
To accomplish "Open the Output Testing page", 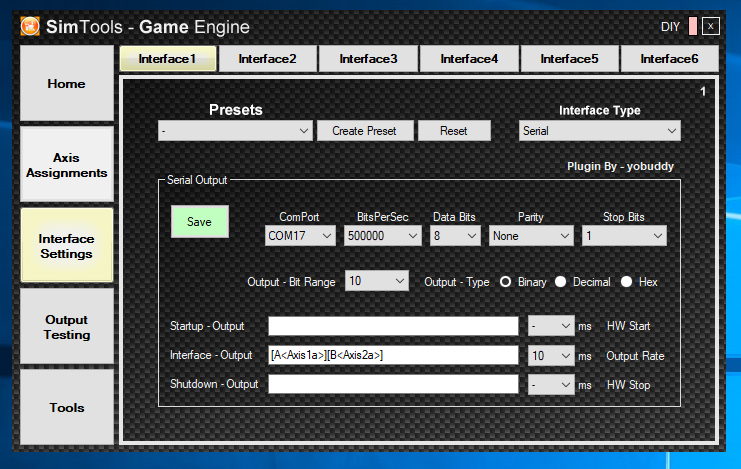I will pyautogui.click(x=67, y=327).
